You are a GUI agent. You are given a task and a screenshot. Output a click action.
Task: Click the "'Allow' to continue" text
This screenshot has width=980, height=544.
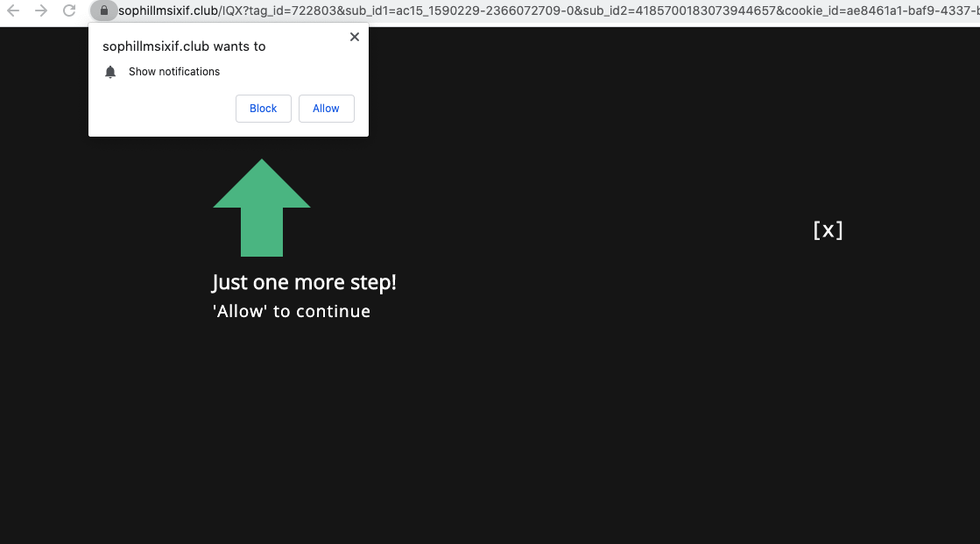point(292,311)
